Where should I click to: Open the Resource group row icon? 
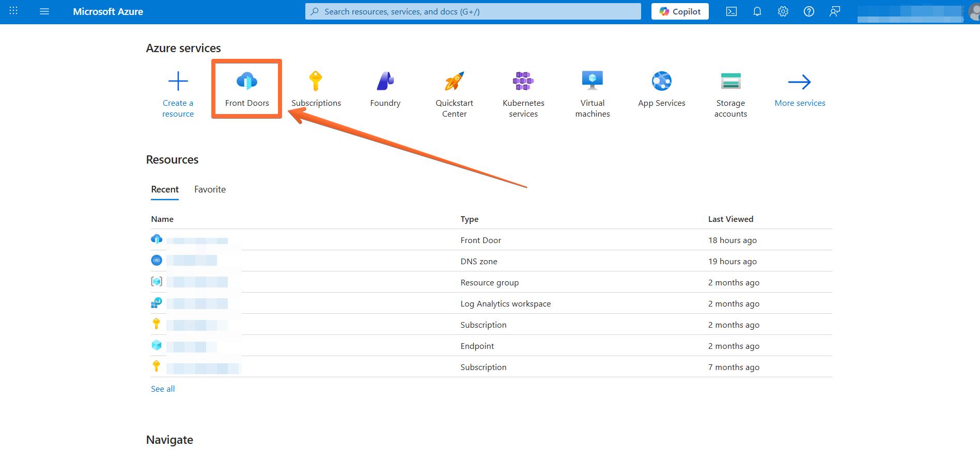[x=157, y=281]
